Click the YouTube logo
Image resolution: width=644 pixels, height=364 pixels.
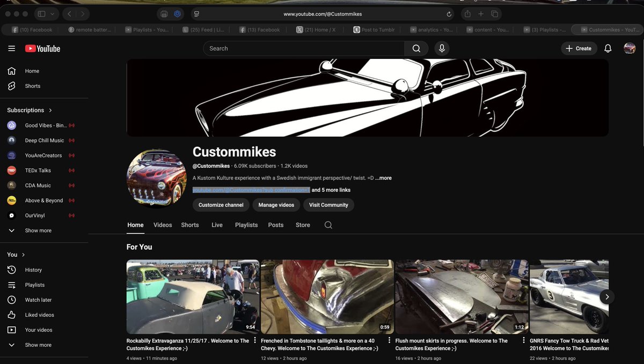tap(42, 49)
